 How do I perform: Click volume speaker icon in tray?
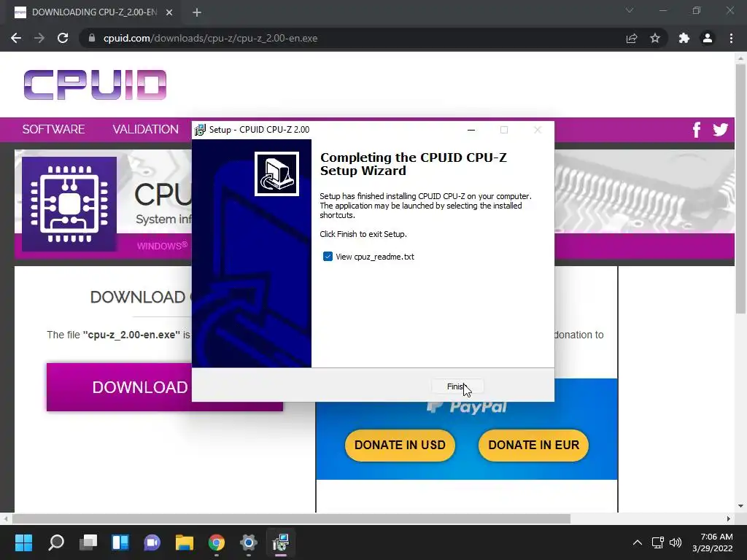[x=676, y=542]
